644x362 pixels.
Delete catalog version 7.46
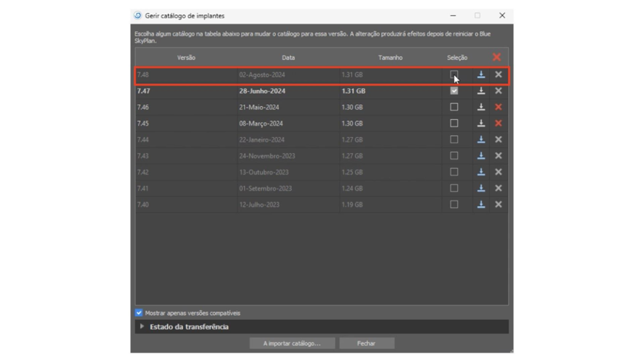click(498, 107)
